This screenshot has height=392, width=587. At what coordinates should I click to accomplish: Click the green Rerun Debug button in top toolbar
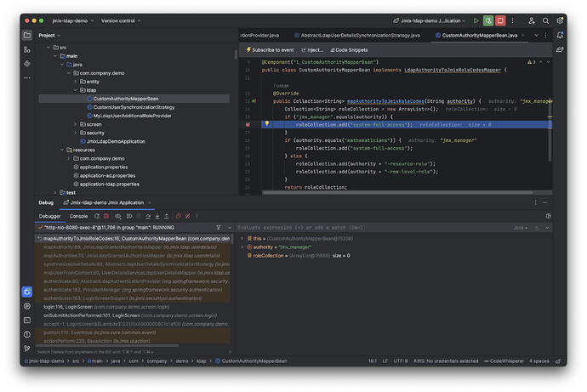(x=488, y=20)
